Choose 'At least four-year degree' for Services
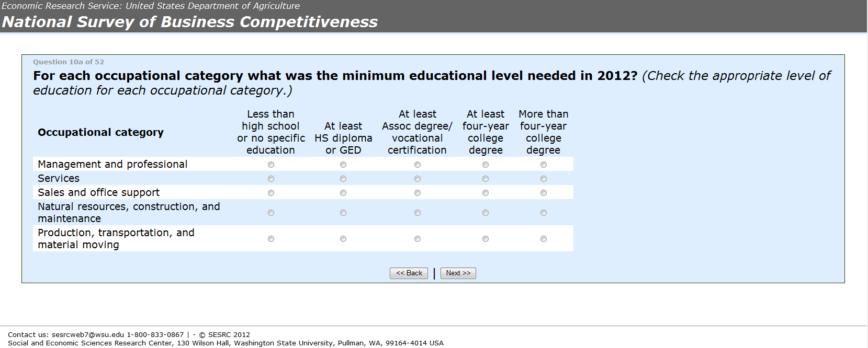Viewport: 868px width, 348px height. (x=486, y=179)
